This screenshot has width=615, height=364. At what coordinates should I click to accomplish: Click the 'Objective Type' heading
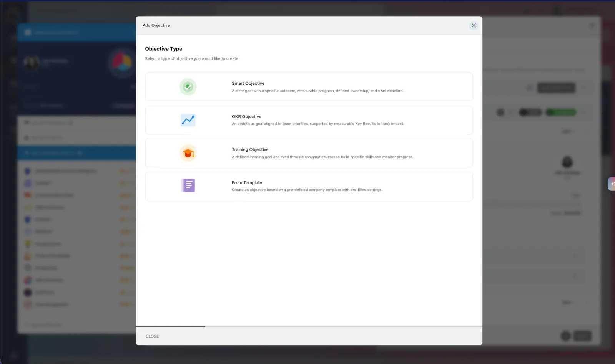tap(163, 49)
